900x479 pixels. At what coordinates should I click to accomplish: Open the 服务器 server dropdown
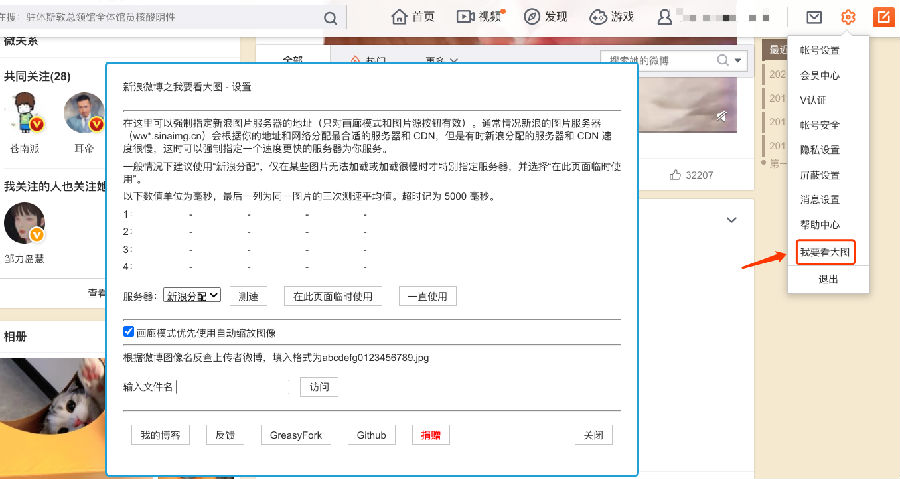192,296
